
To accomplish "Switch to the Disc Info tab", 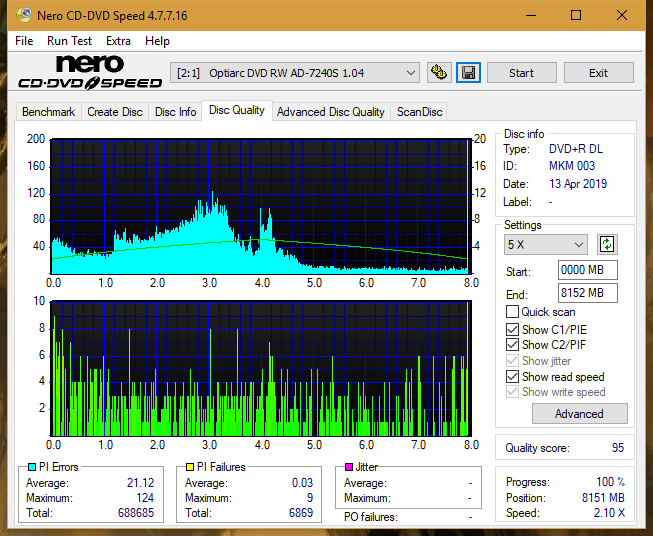I will [x=175, y=112].
